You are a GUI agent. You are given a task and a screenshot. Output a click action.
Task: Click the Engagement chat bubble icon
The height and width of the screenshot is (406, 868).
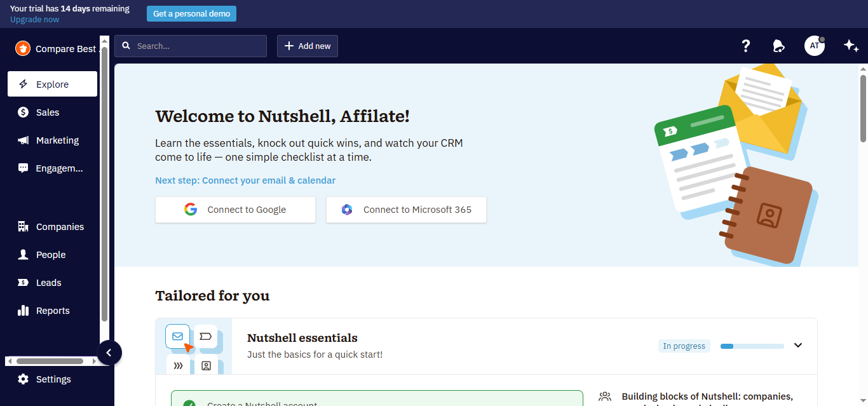(24, 168)
